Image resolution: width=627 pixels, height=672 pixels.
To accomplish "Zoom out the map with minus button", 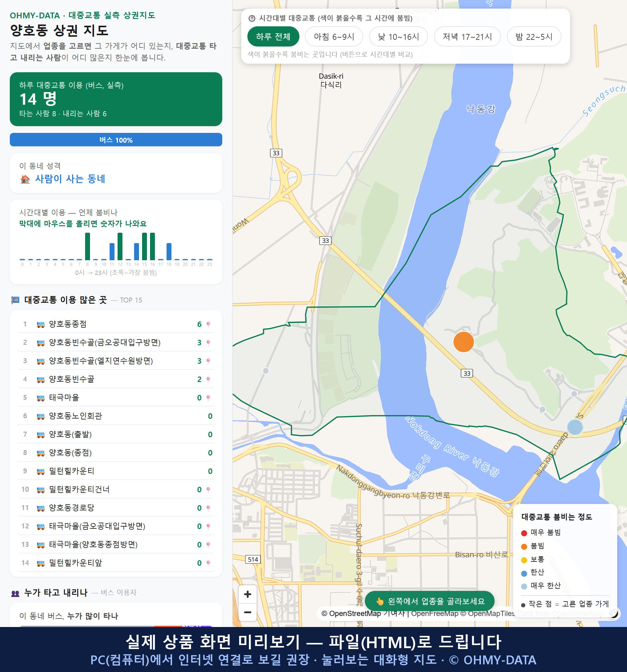I will (x=247, y=612).
